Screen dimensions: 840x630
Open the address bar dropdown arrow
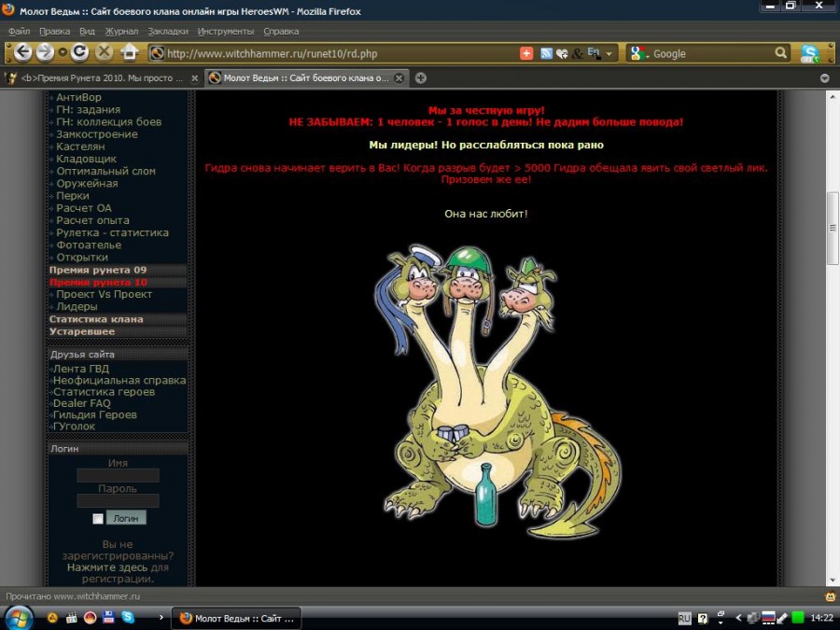pyautogui.click(x=609, y=54)
